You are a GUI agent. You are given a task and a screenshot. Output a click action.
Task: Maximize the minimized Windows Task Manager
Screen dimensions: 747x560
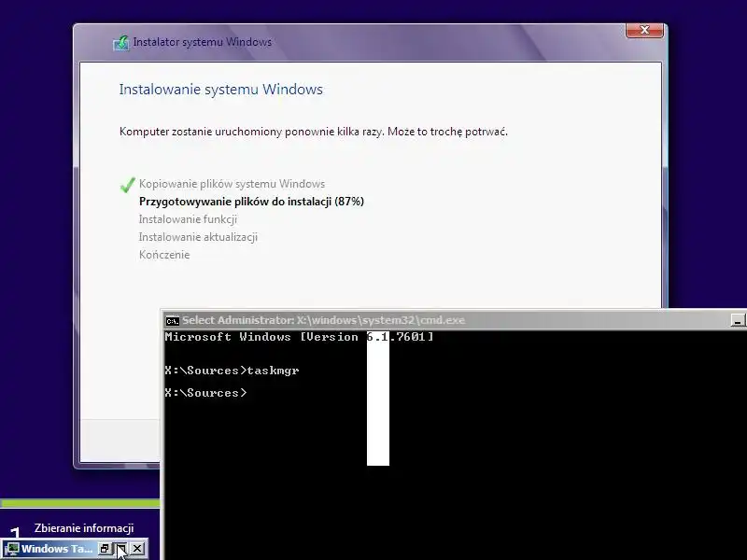coord(121,549)
